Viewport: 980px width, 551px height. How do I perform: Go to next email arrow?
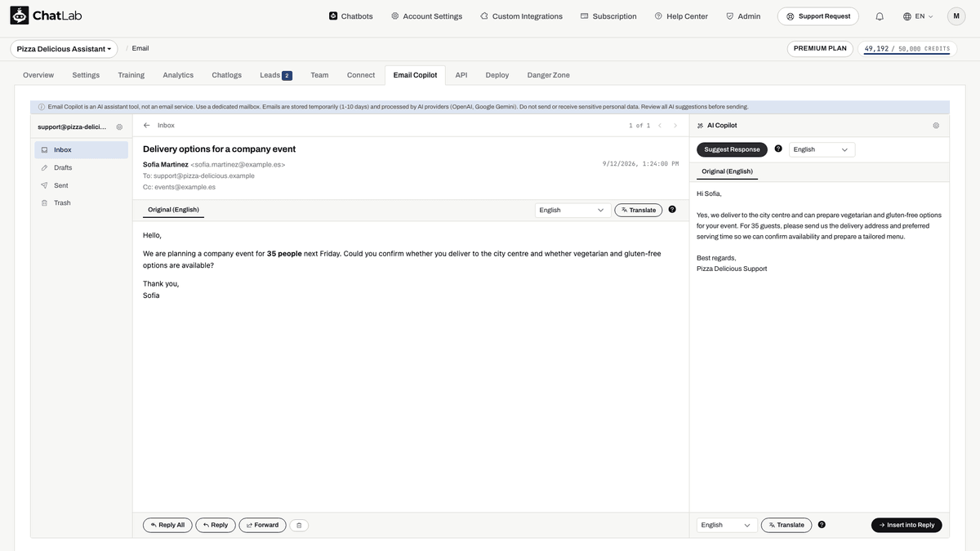point(675,126)
